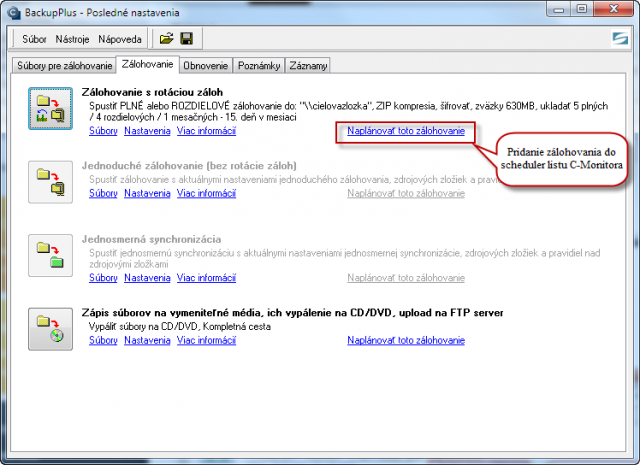This screenshot has width=640, height=465.
Task: Open the Nástroje menu
Action: [72, 39]
